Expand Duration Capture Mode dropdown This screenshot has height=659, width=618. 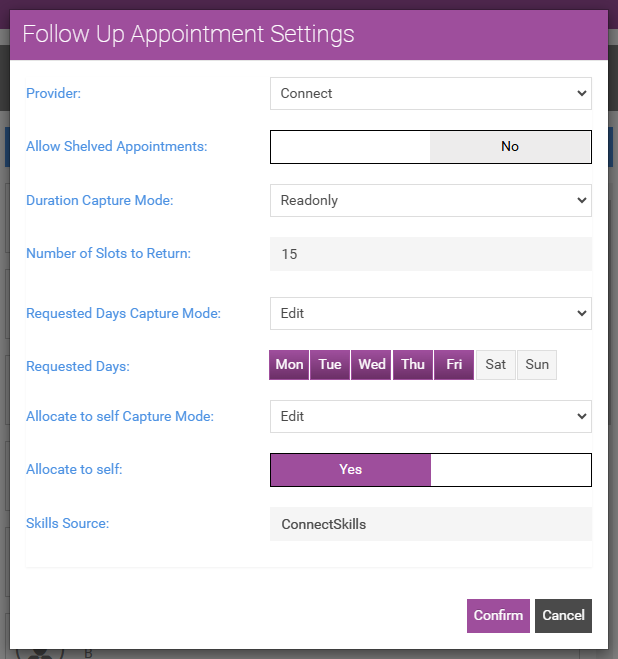(x=430, y=200)
